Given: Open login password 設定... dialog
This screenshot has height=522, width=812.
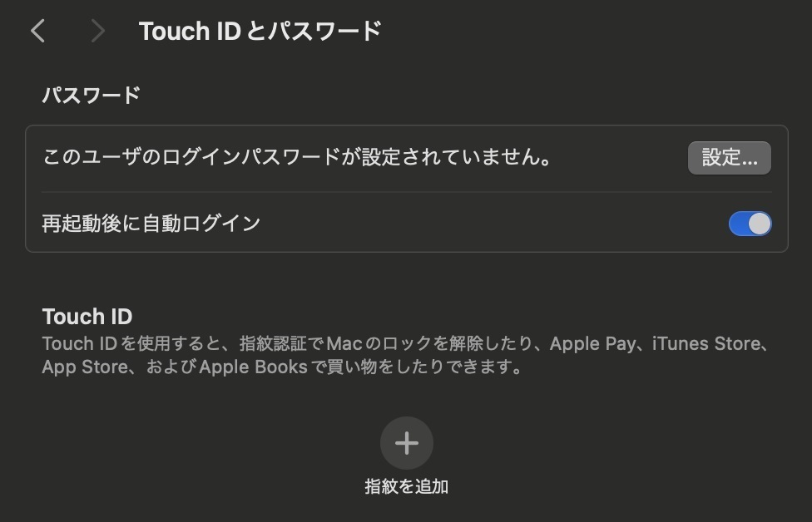Looking at the screenshot, I should (x=729, y=158).
